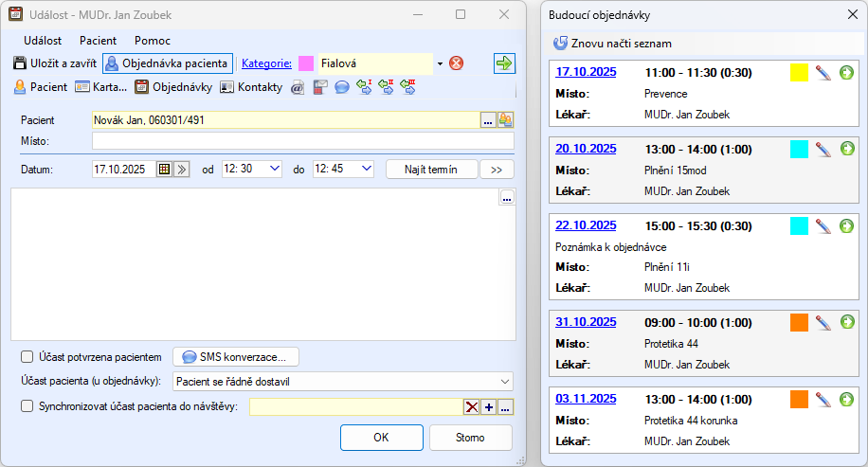The image size is (868, 467).
Task: Open the SMS speech bubble toolbar icon
Action: [341, 87]
